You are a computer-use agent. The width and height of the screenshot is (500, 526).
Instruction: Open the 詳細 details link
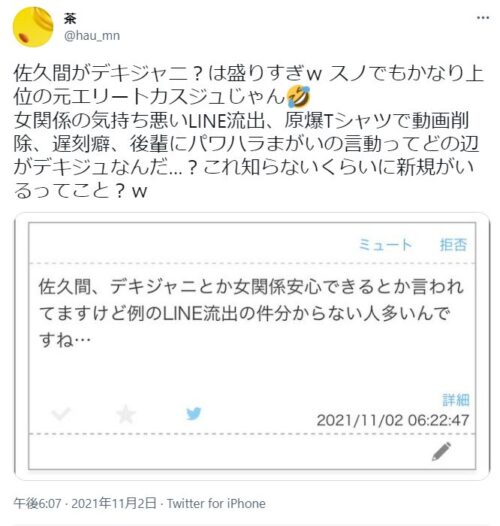pos(456,400)
